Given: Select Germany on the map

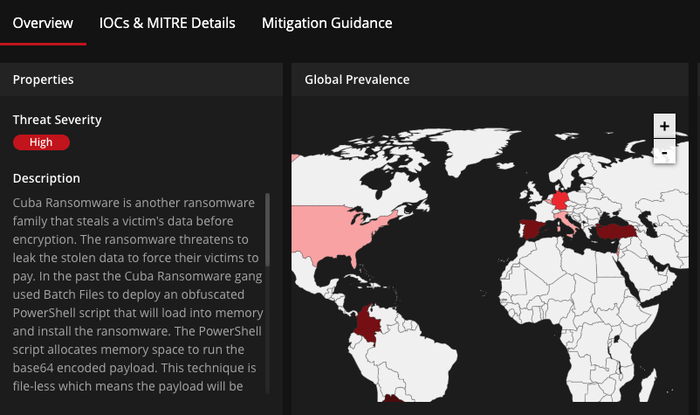Looking at the screenshot, I should (560, 200).
